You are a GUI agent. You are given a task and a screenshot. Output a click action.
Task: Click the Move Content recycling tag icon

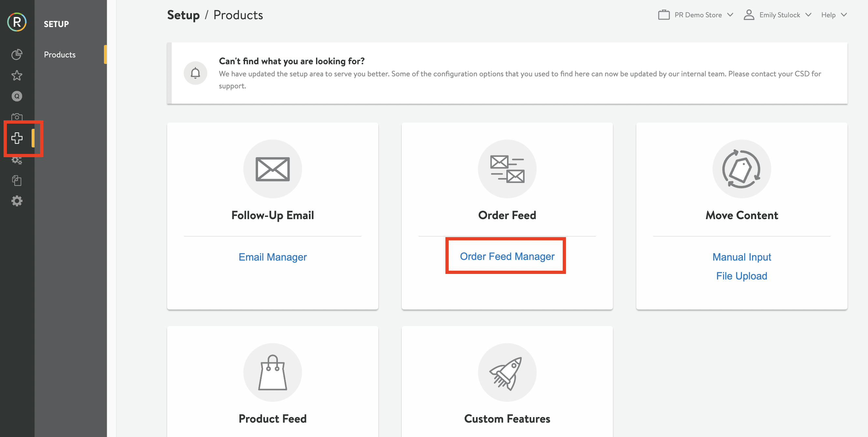[742, 169]
